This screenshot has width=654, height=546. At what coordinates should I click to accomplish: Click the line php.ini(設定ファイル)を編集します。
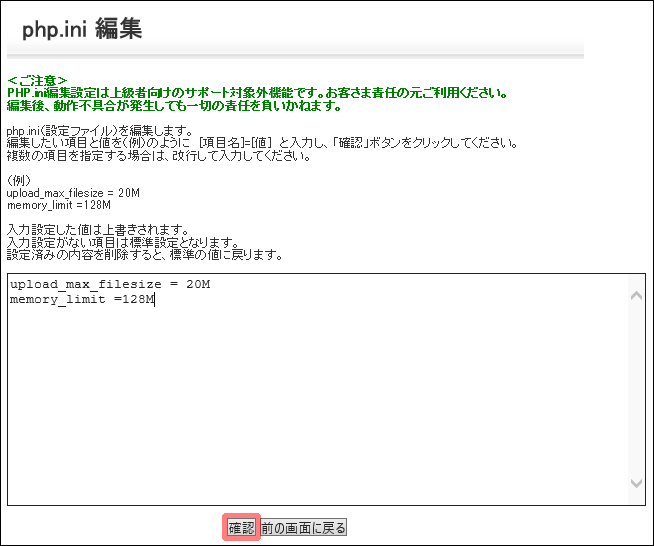click(x=100, y=131)
